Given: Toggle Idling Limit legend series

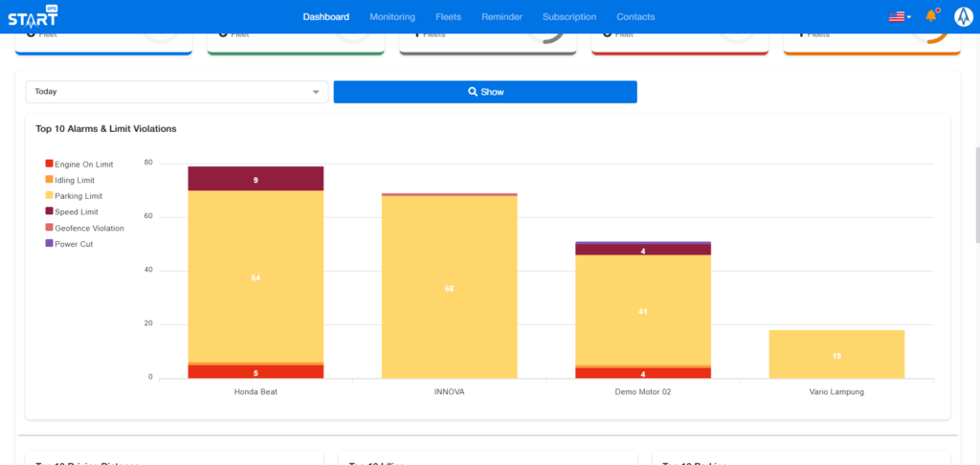Looking at the screenshot, I should (x=76, y=180).
